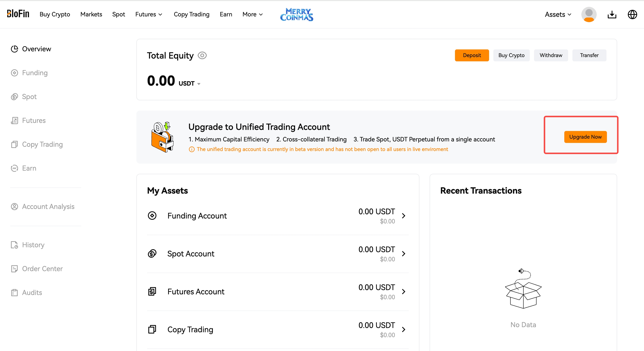Screen dimensions: 644x351
Task: Hide Total Equity with eye icon
Action: click(x=202, y=55)
